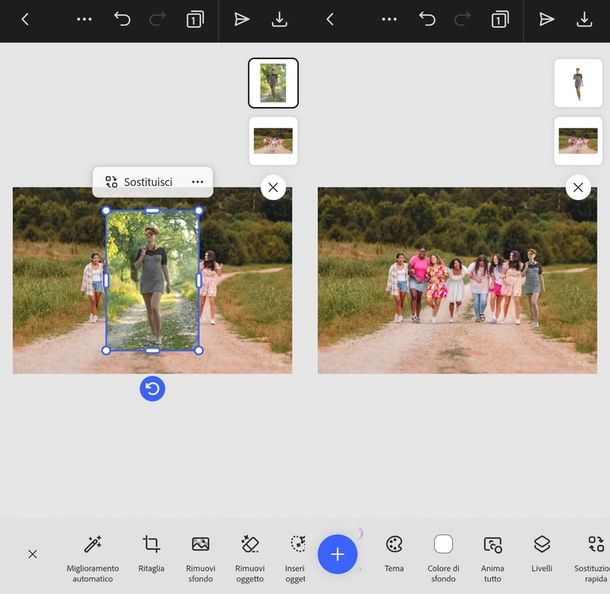The image size is (610, 594).
Task: Open pages icon in left screen
Action: coord(195,19)
